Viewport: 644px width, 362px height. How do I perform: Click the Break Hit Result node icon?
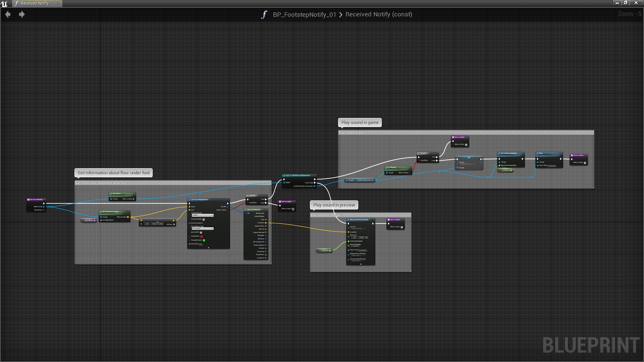tap(246, 210)
